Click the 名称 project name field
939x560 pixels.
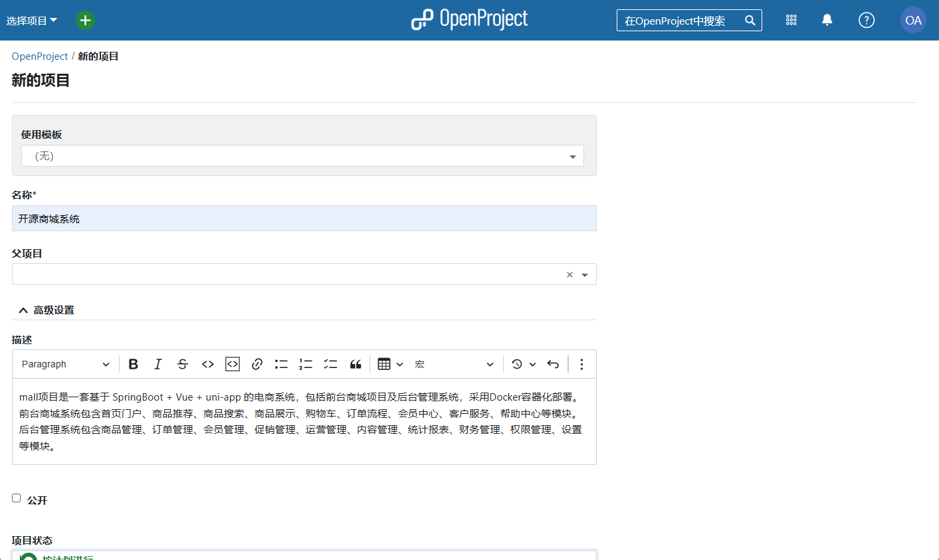(304, 219)
